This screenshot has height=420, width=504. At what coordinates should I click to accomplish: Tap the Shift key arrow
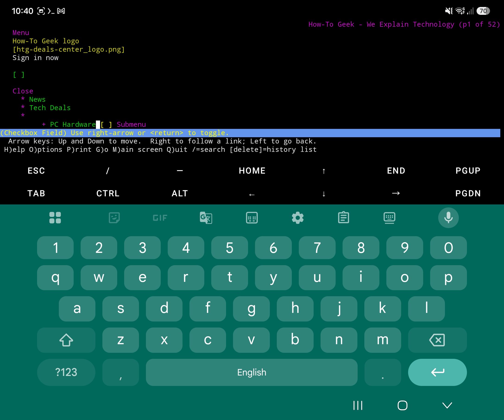tap(66, 340)
